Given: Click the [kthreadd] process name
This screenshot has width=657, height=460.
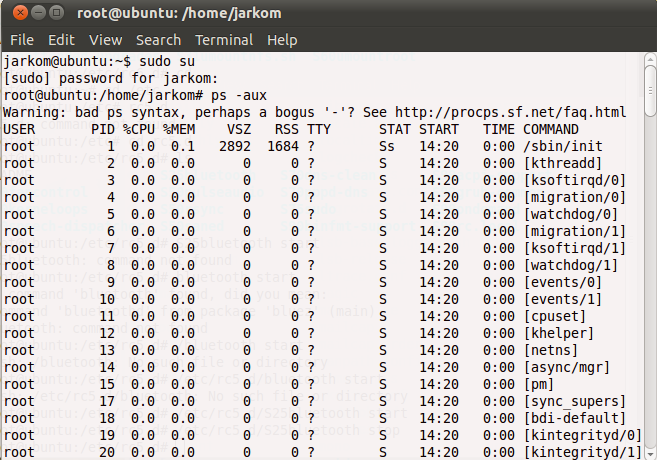Looking at the screenshot, I should tap(563, 163).
